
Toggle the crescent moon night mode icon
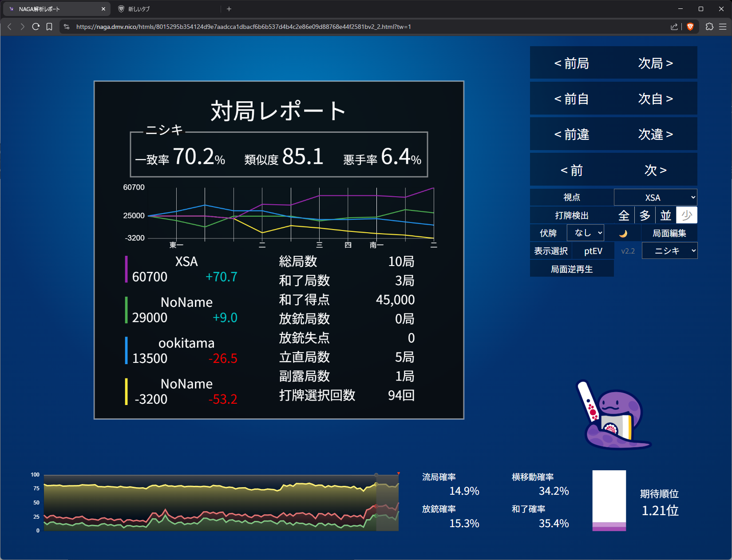[x=623, y=233]
